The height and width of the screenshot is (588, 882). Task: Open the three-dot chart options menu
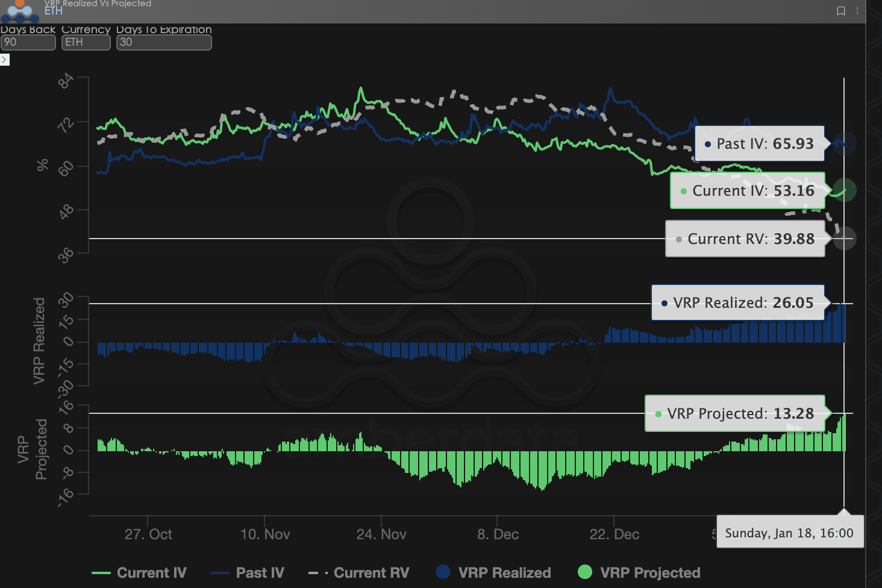857,11
